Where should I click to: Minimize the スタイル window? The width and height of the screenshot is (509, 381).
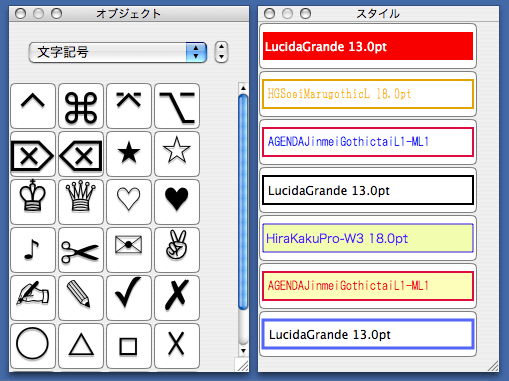click(x=287, y=14)
